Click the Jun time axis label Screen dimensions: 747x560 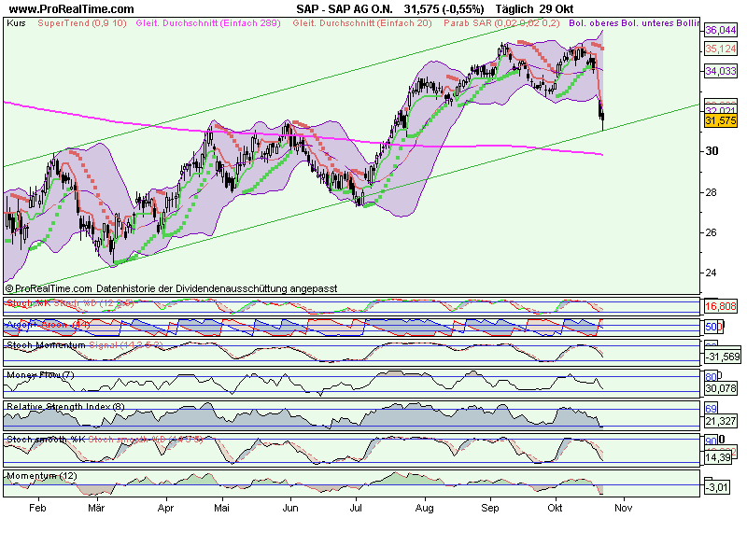[x=290, y=508]
